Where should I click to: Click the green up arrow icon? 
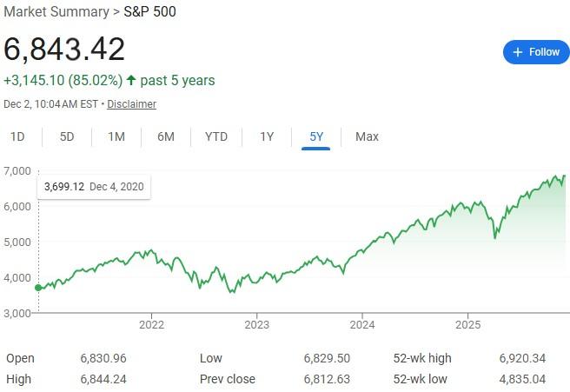tap(131, 81)
